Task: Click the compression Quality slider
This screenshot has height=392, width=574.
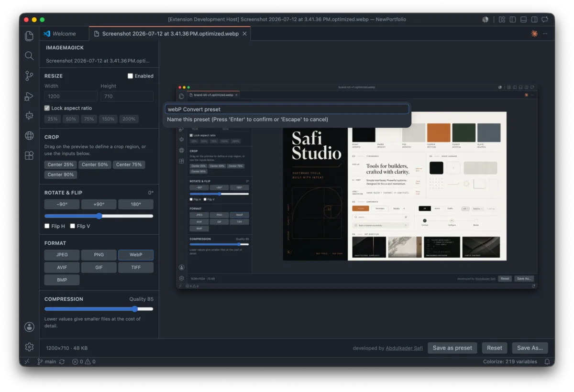Action: point(99,309)
